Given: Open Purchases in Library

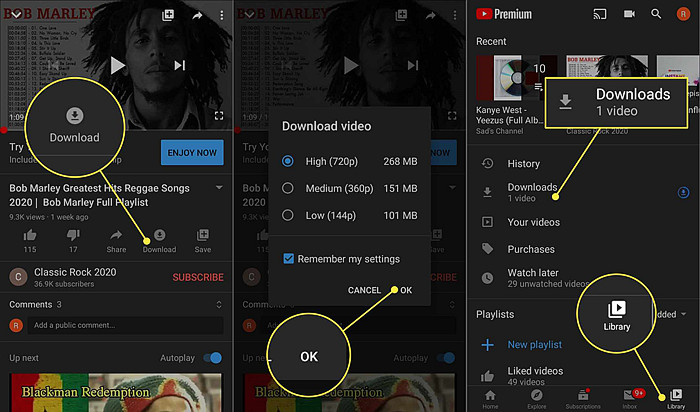Looking at the screenshot, I should tap(583, 249).
